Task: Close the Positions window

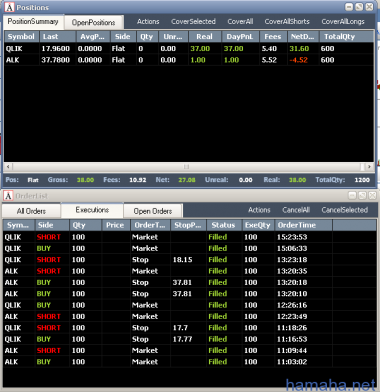Action: coord(369,7)
